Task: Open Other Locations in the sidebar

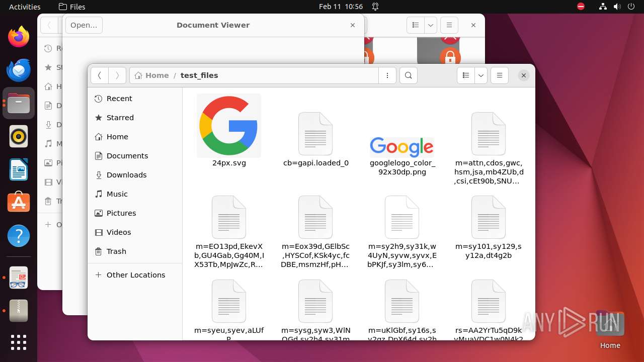Action: coord(135,275)
